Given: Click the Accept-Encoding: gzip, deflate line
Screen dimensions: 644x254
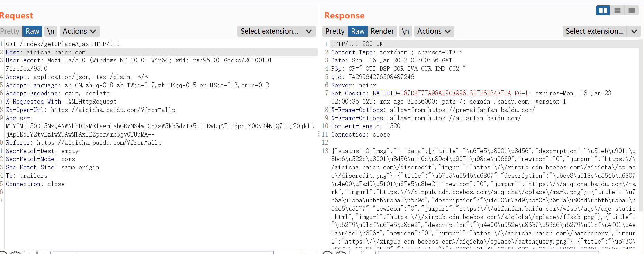Looking at the screenshot, I should tap(58, 93).
